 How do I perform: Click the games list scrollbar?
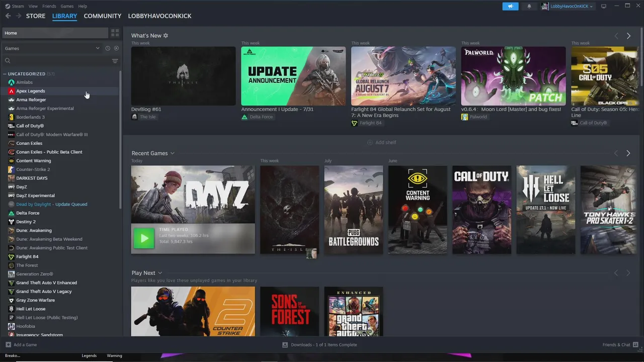(x=120, y=141)
